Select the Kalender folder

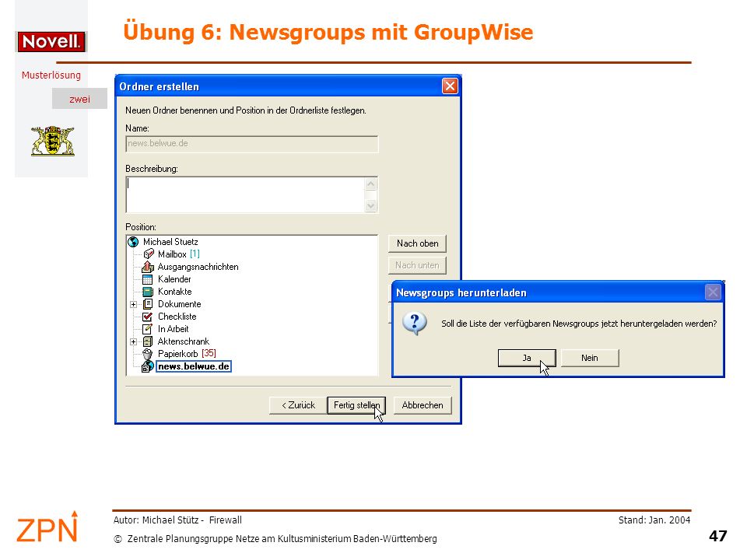click(174, 279)
